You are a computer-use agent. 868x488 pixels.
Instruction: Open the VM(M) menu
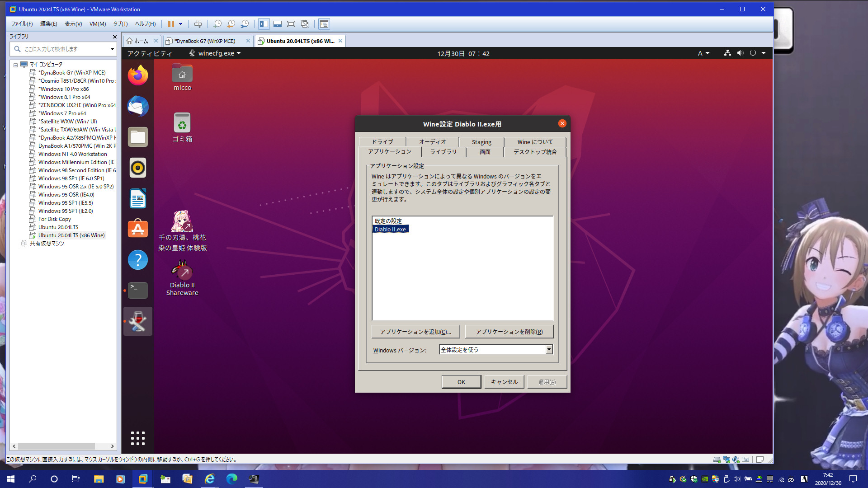(x=98, y=24)
